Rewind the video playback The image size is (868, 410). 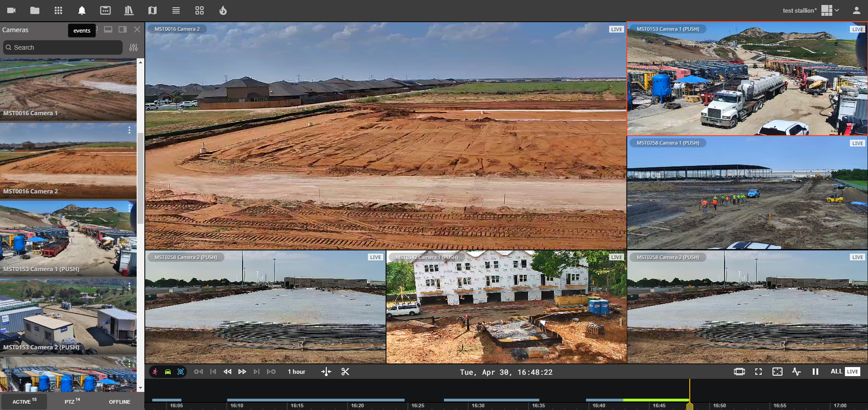click(228, 372)
